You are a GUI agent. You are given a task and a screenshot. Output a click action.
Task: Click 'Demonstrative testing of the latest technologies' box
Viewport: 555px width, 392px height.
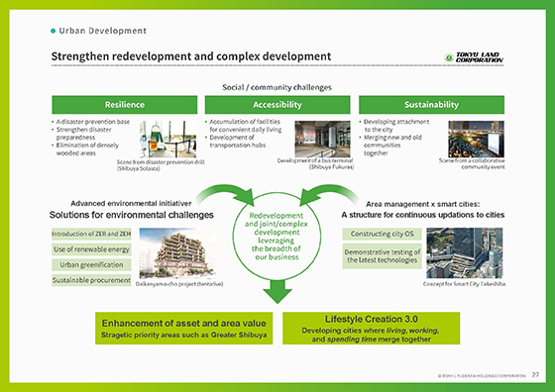click(382, 256)
